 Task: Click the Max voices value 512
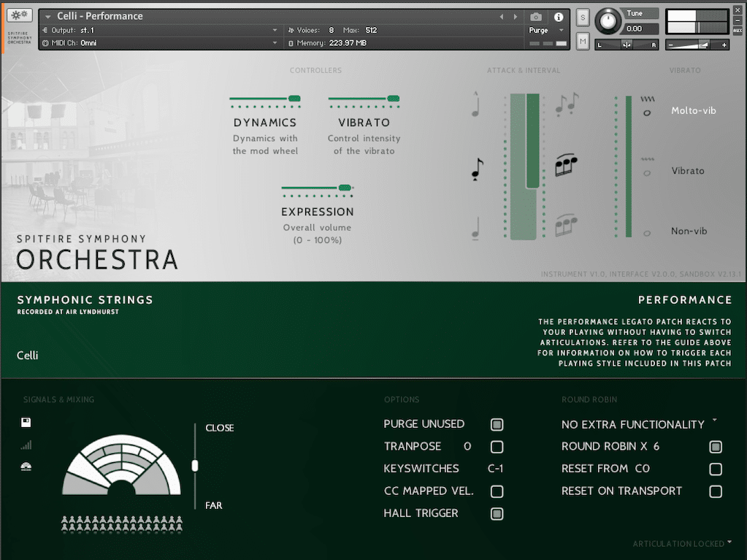(x=371, y=30)
